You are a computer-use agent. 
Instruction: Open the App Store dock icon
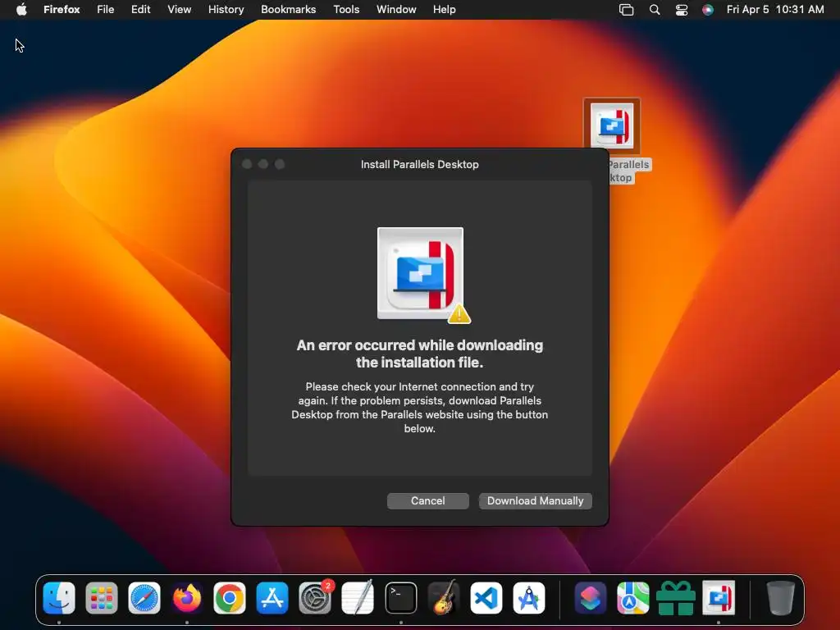[272, 598]
